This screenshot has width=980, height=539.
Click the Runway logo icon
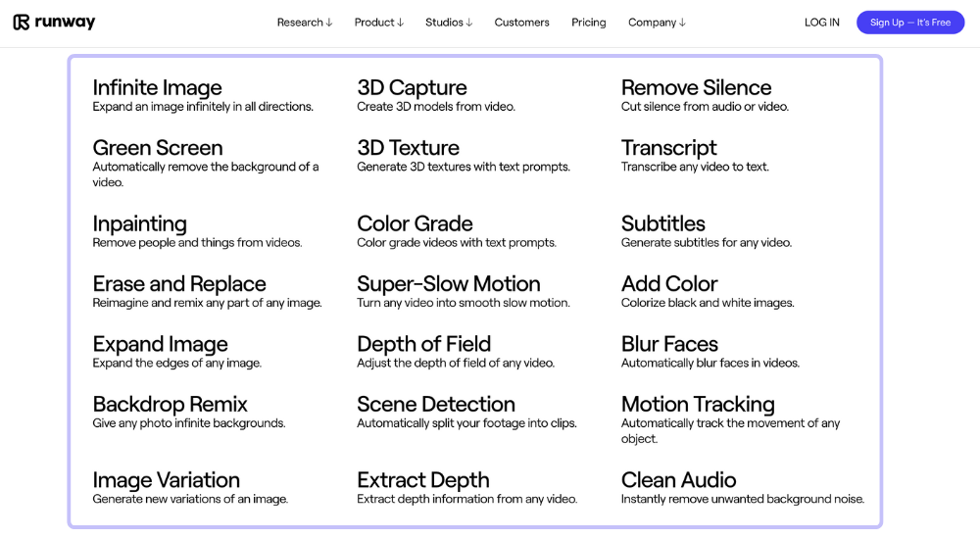click(22, 23)
